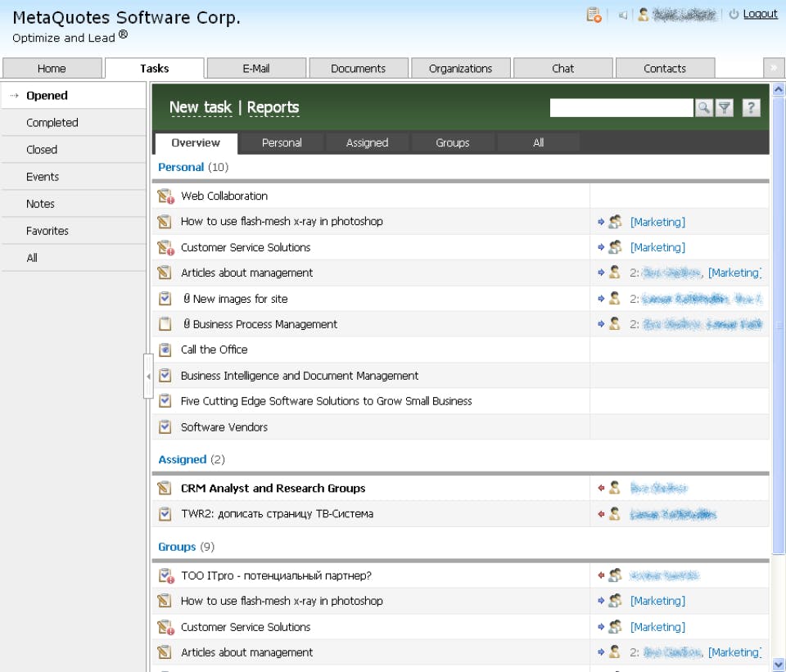
Task: Click the speaker sound icon in header
Action: 622,15
